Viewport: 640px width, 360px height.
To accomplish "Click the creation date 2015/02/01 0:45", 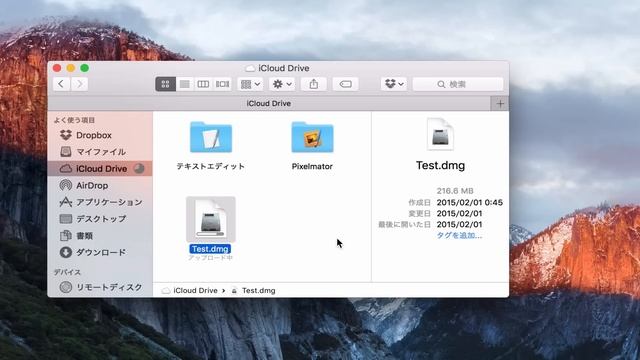I will click(x=469, y=202).
